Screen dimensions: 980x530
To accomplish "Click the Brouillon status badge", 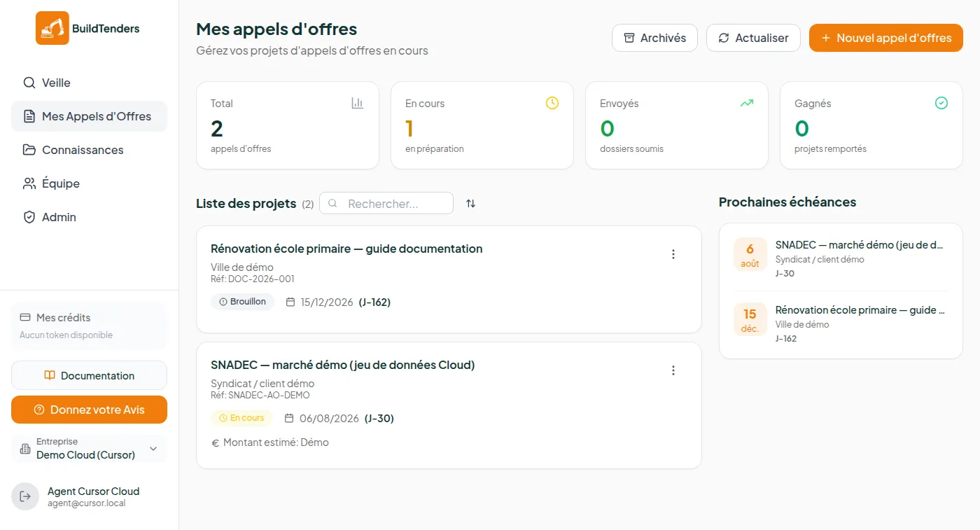I will (x=241, y=302).
